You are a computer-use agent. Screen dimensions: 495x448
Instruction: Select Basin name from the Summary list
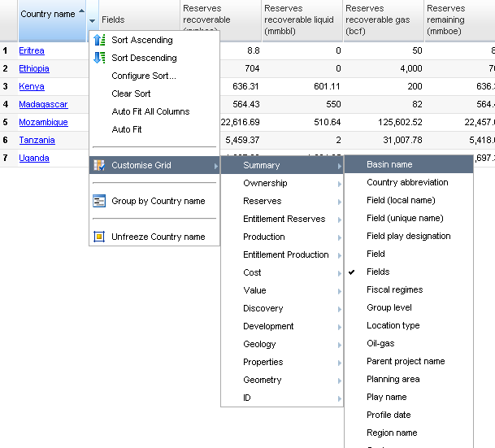coord(389,164)
